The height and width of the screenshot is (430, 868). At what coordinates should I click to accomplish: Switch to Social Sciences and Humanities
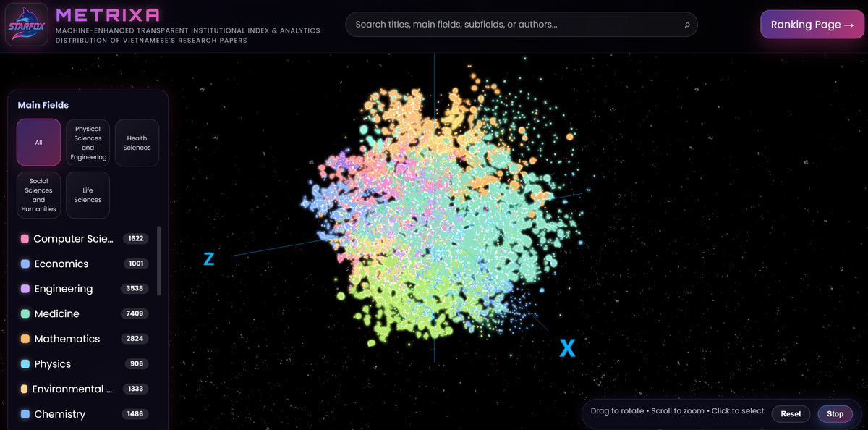(39, 195)
